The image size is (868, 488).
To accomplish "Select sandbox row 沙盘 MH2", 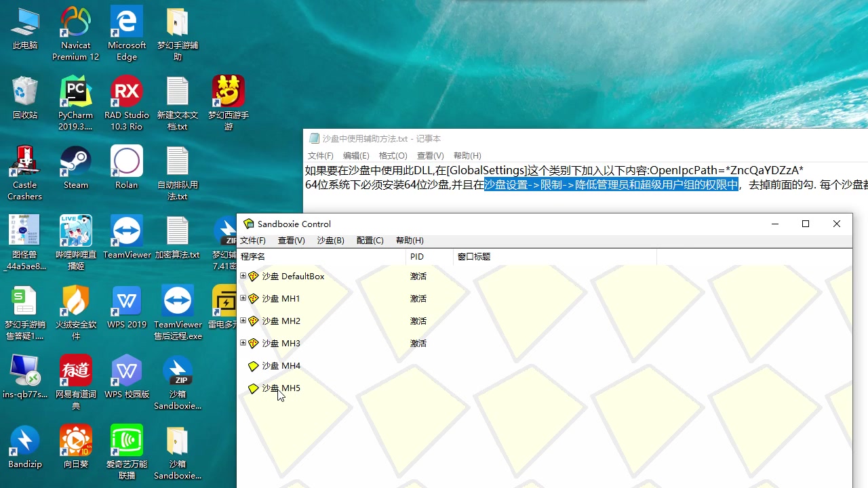I will tap(281, 321).
